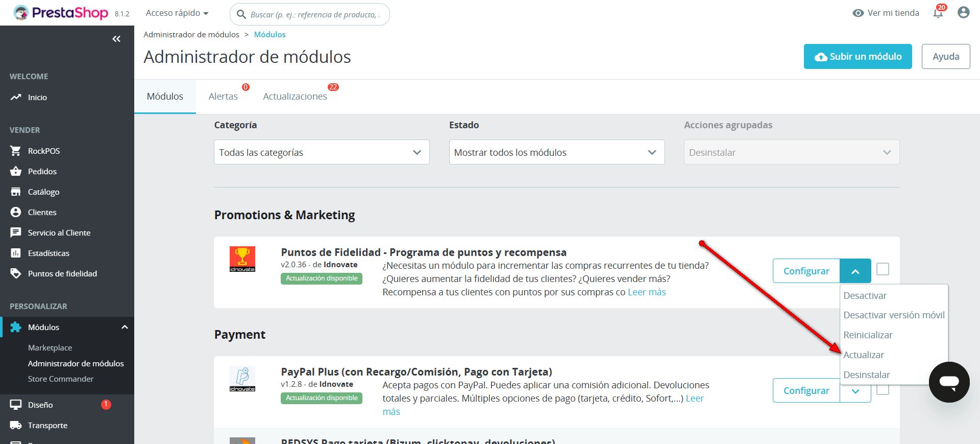Collapse the Módulos sidebar submenu
Image resolution: width=980 pixels, height=444 pixels.
point(125,327)
